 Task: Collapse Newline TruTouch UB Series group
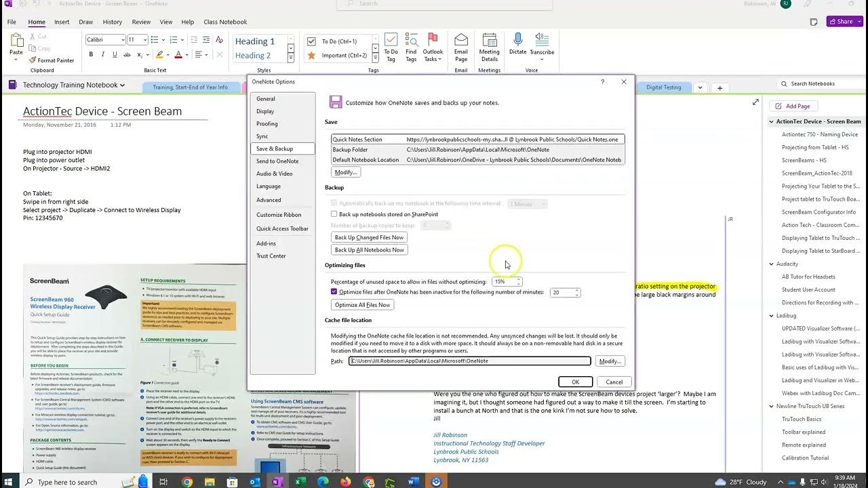coord(771,407)
